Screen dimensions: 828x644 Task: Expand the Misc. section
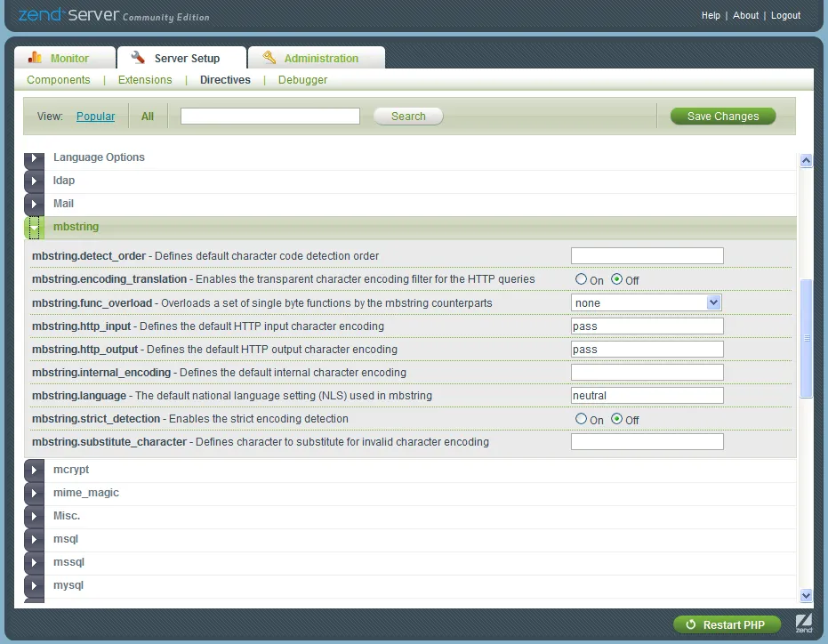(35, 516)
